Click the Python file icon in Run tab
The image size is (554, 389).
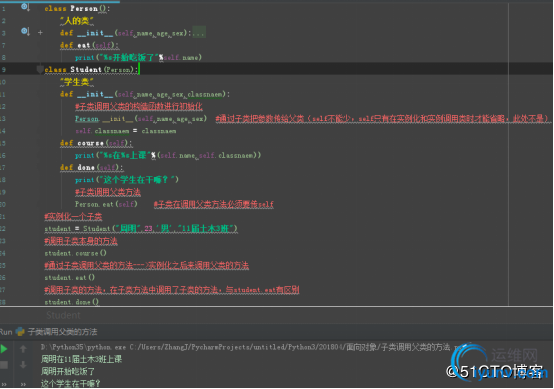[20, 332]
